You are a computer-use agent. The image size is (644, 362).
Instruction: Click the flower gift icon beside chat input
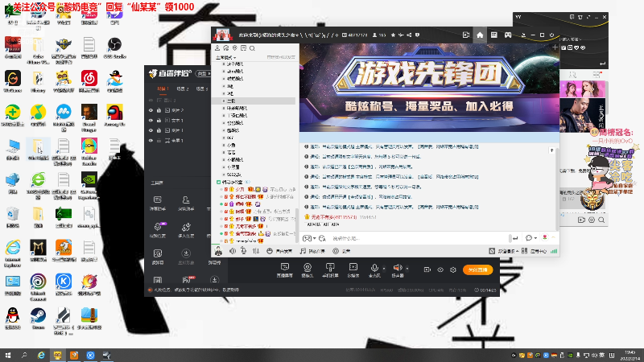coord(545,237)
